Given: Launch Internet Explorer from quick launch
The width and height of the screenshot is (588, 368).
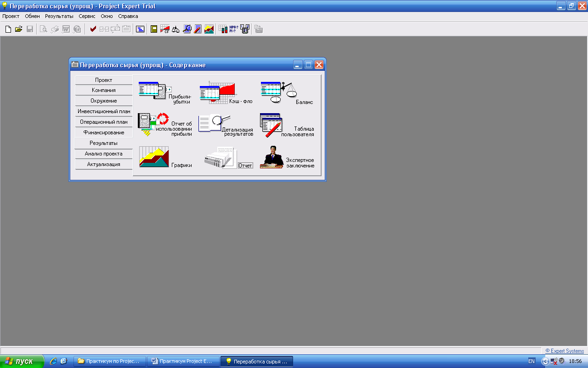Looking at the screenshot, I should (53, 361).
